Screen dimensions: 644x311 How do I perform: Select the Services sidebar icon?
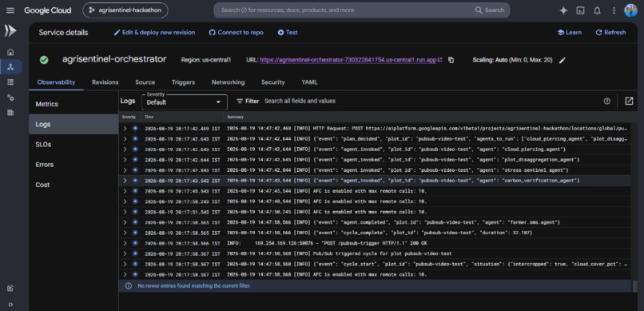(x=10, y=67)
